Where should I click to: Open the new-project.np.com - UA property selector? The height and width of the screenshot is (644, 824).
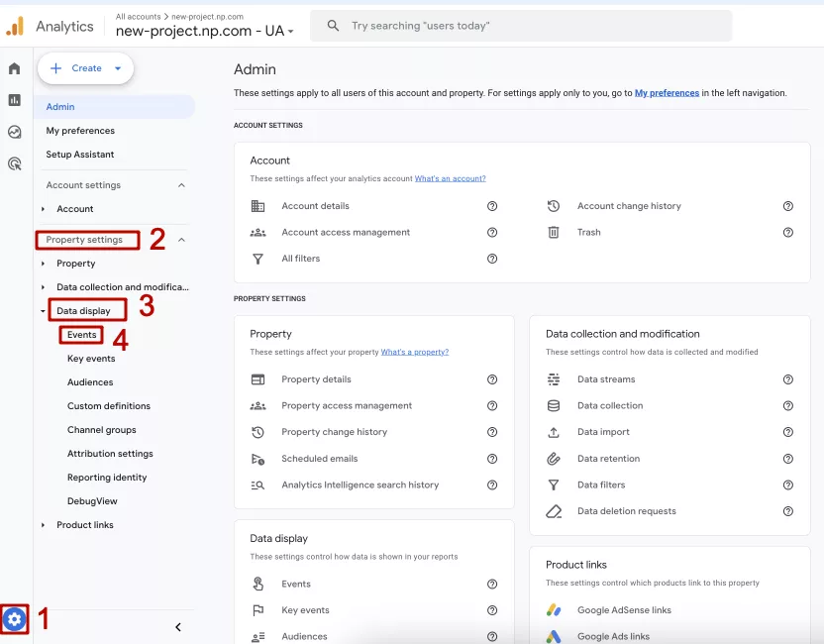pyautogui.click(x=204, y=31)
